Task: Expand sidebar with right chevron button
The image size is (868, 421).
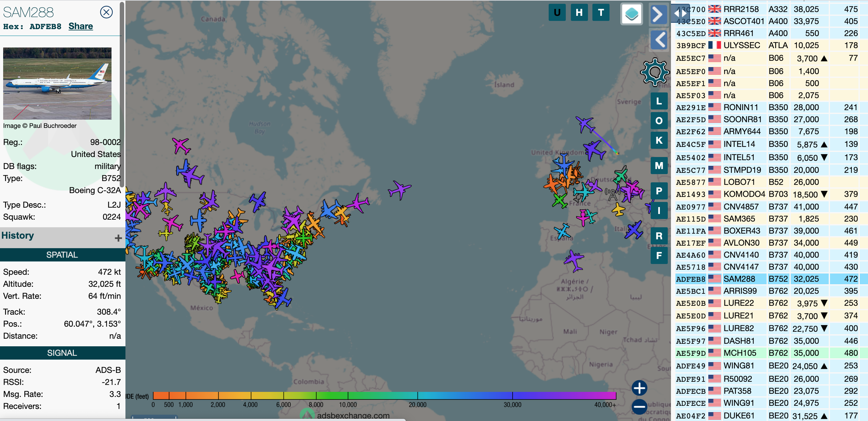Action: pos(658,14)
